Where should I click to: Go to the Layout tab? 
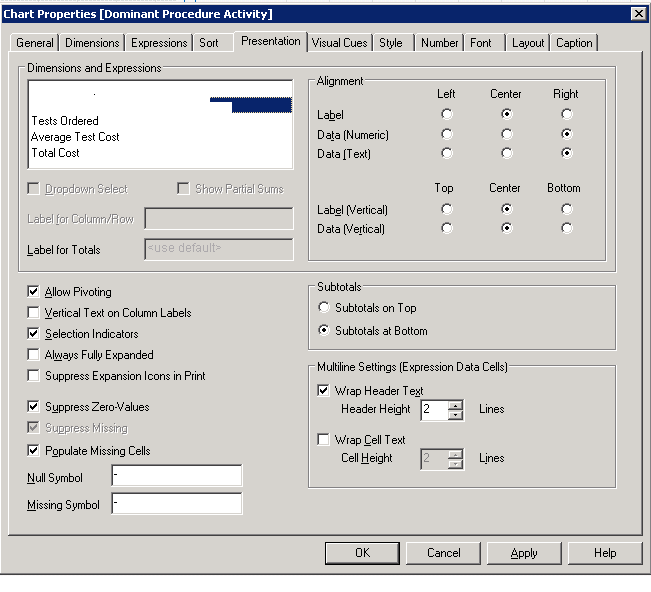click(x=528, y=43)
